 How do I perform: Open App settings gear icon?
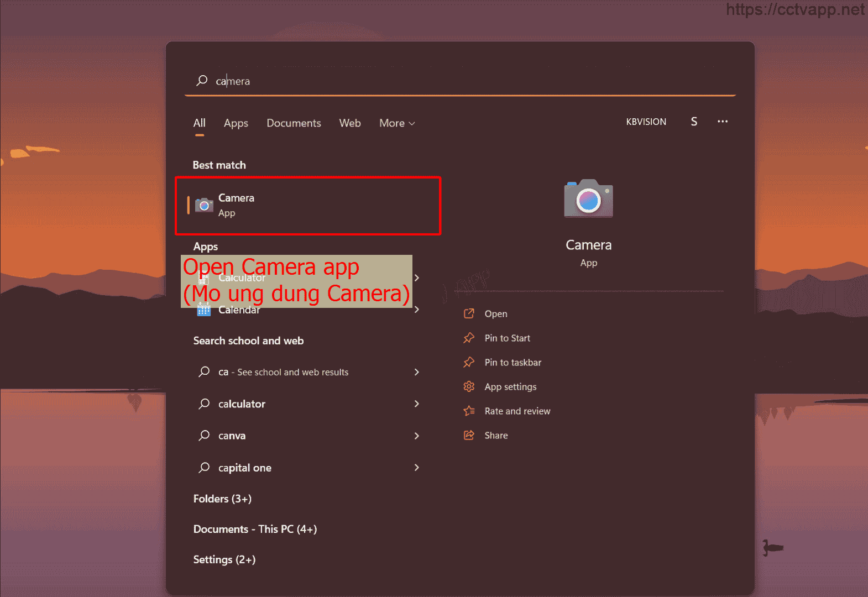469,387
